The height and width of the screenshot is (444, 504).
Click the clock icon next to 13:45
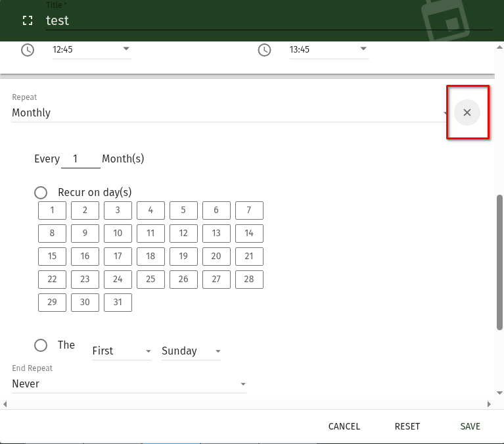264,50
